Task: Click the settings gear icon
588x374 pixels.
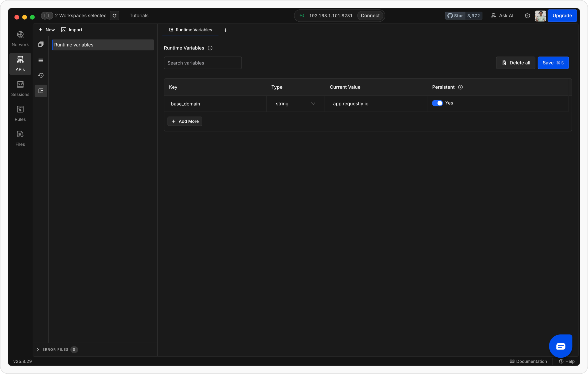Action: 527,16
